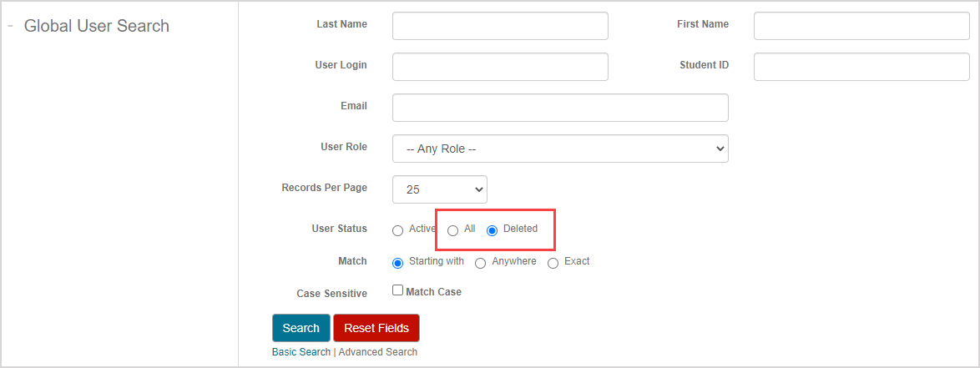Click the First Name input field
The image size is (980, 368).
pos(861,26)
